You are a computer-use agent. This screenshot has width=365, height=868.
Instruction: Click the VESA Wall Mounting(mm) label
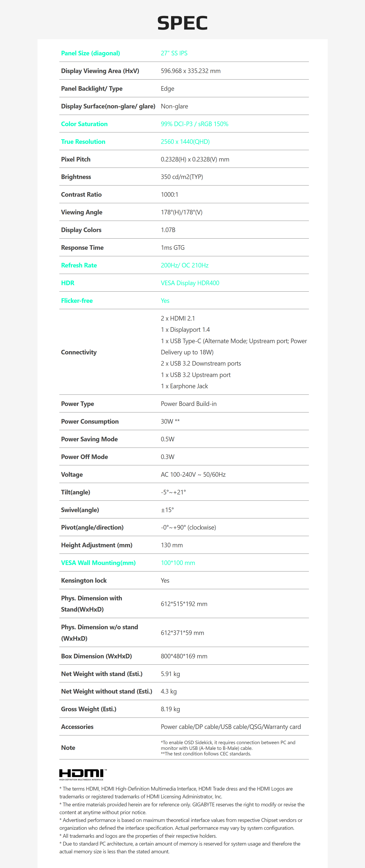[x=98, y=563]
